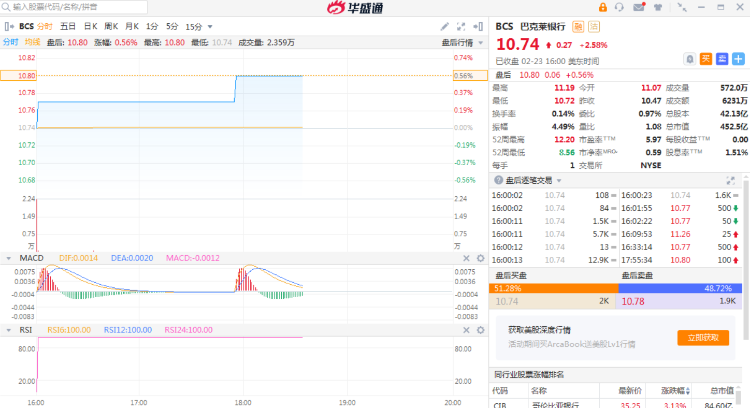This screenshot has height=408, width=750.
Task: Sort the peer ranking by 涨跌幅
Action: (x=675, y=391)
